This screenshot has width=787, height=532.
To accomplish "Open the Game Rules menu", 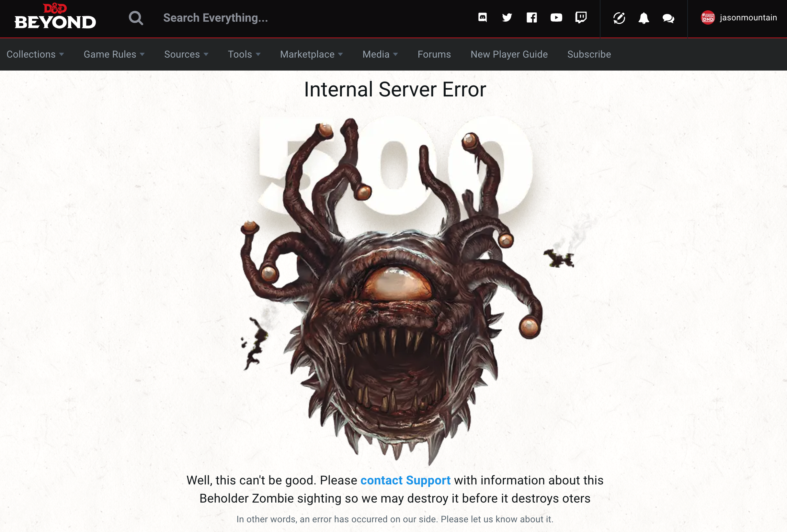I will 110,54.
